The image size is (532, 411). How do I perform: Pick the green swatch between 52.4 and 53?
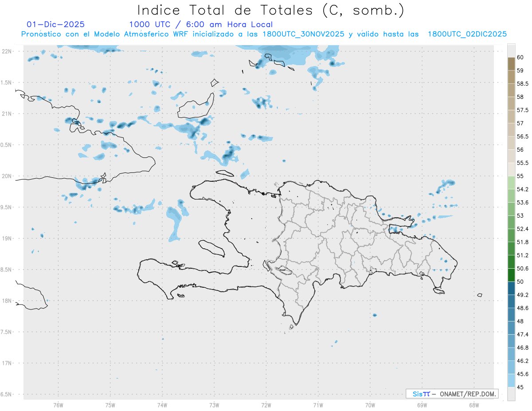coord(511,222)
